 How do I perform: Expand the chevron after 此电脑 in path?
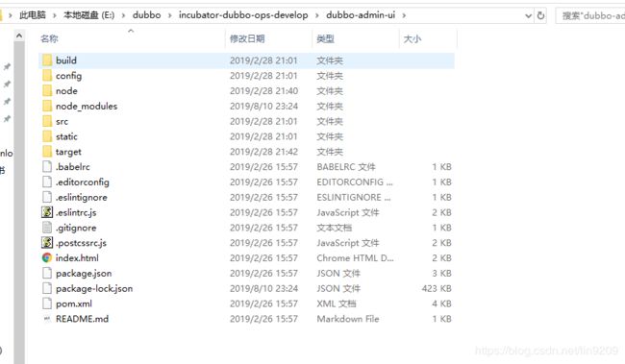click(55, 15)
